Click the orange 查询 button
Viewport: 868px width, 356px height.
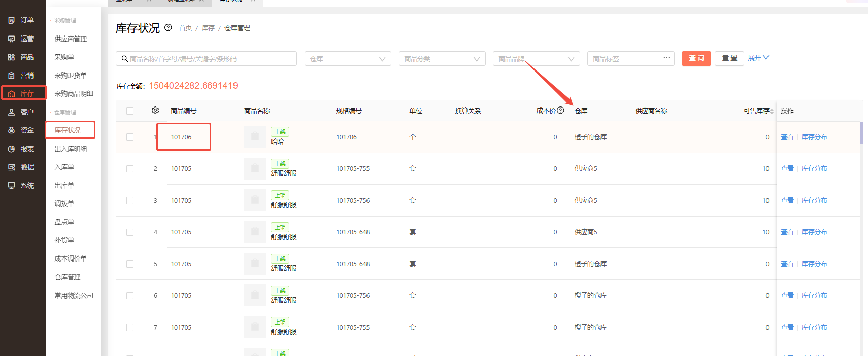[696, 58]
